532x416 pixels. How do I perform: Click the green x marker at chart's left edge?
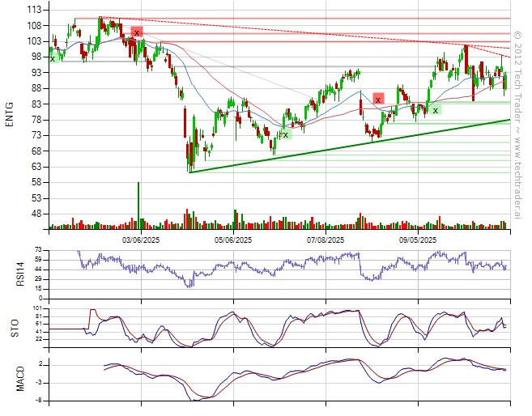click(53, 58)
